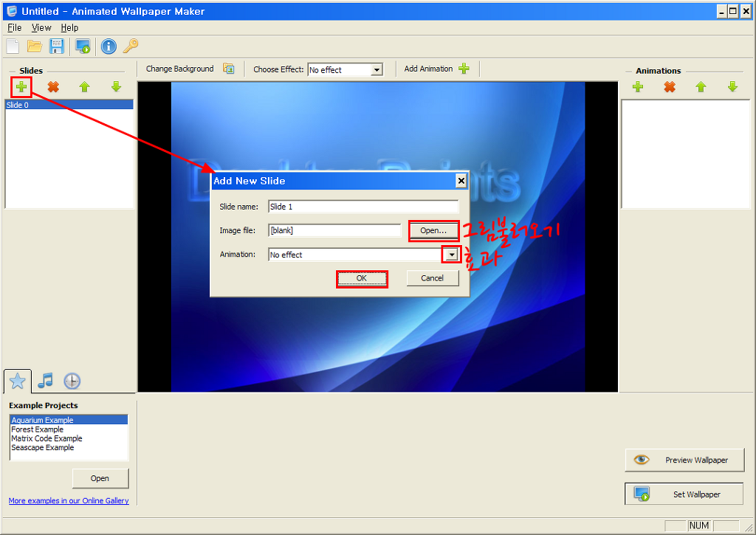Close the Add New Slide dialog
This screenshot has height=535, width=756.
(x=461, y=181)
